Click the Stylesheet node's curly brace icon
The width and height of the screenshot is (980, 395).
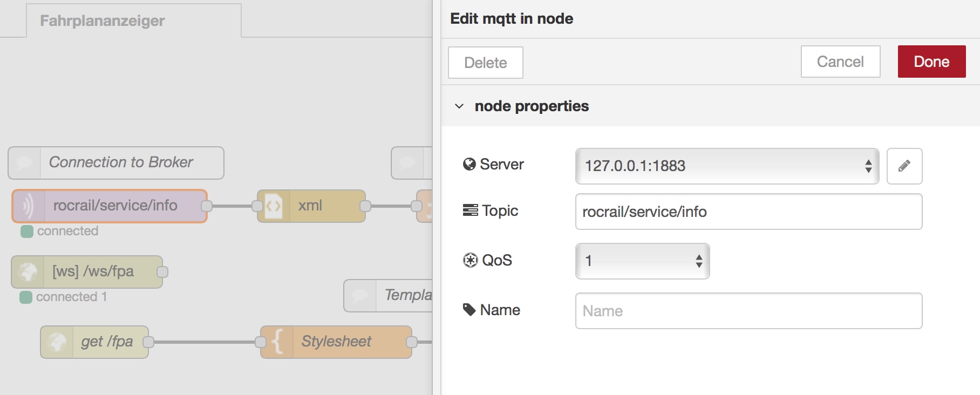[x=277, y=342]
